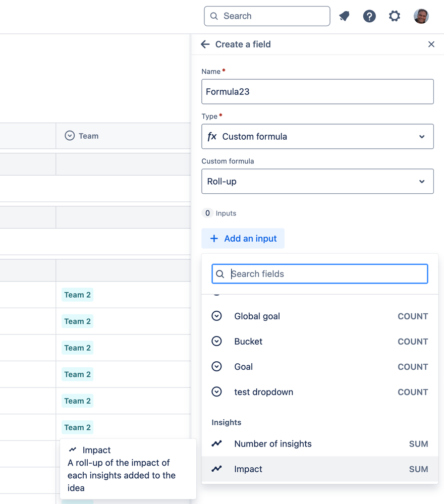Click the Add an input button

pos(243,239)
